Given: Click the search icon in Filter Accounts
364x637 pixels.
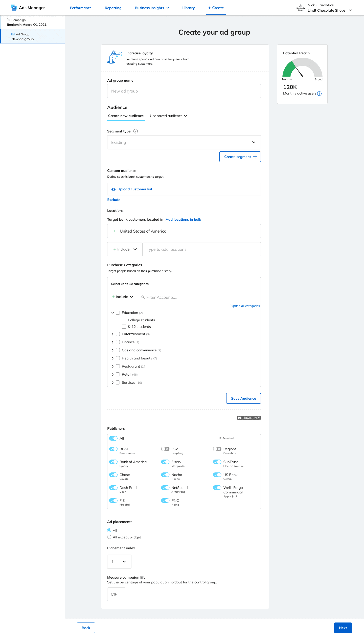Looking at the screenshot, I should (143, 297).
